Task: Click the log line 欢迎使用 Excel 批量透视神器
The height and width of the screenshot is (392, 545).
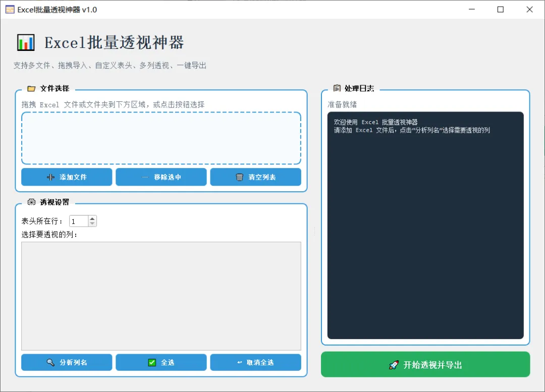Action: click(376, 122)
